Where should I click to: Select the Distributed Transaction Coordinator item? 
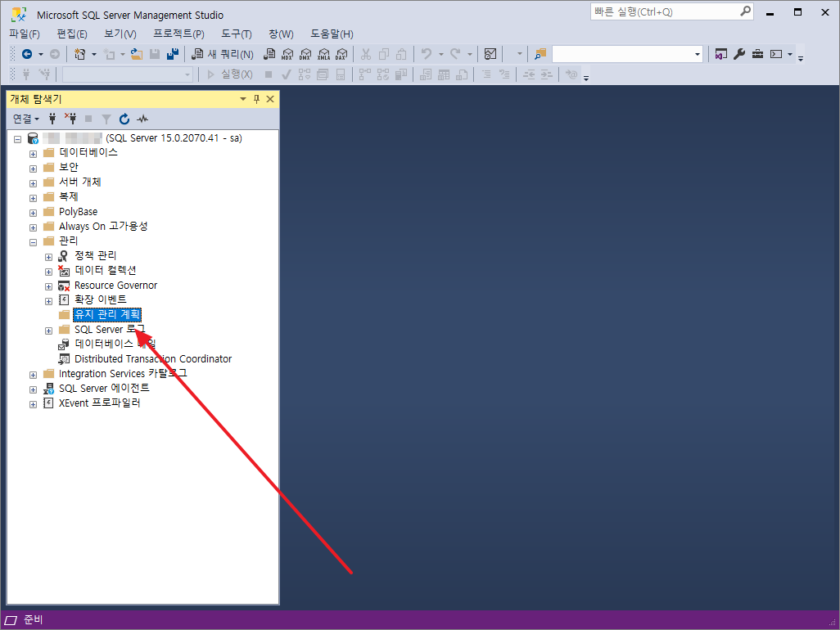point(153,358)
